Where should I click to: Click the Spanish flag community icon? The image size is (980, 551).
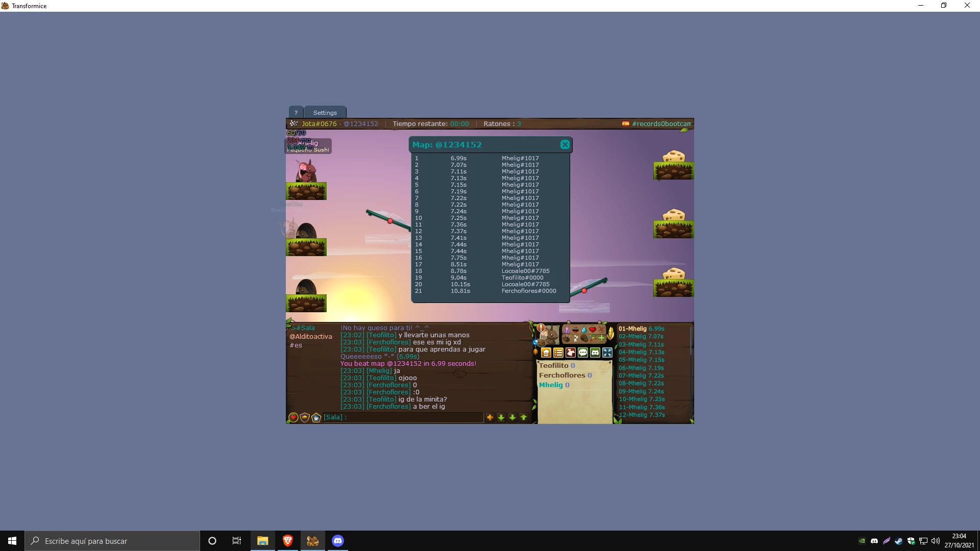click(x=625, y=124)
